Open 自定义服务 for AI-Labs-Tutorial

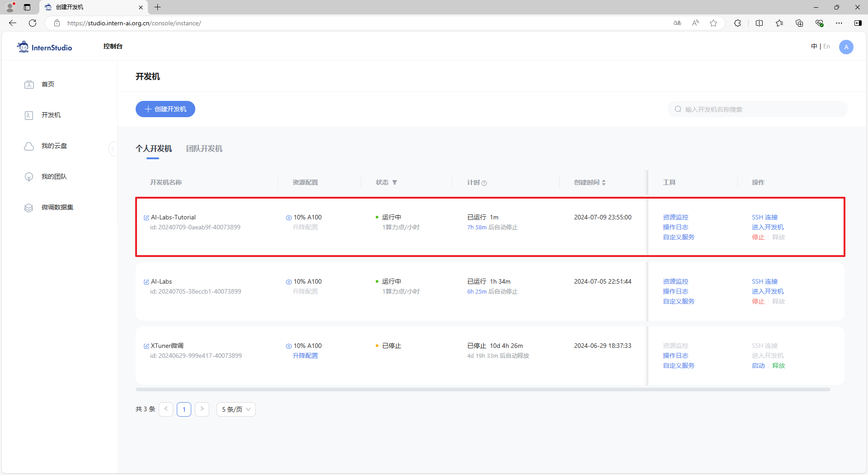679,237
